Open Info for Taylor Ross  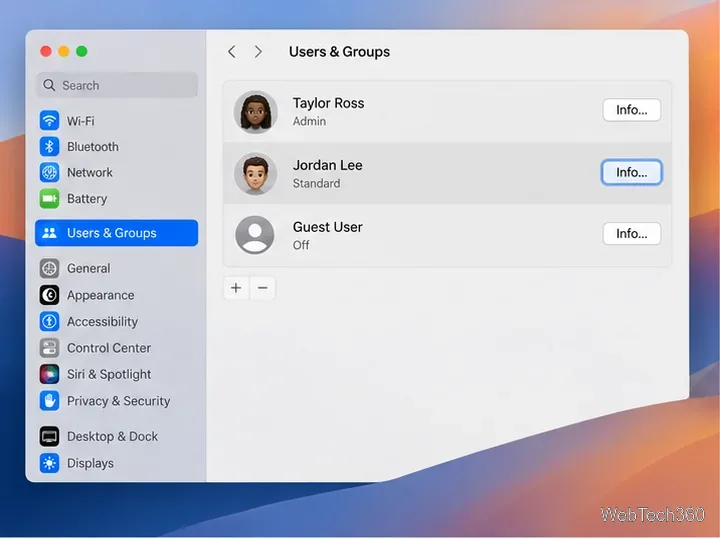pyautogui.click(x=632, y=110)
